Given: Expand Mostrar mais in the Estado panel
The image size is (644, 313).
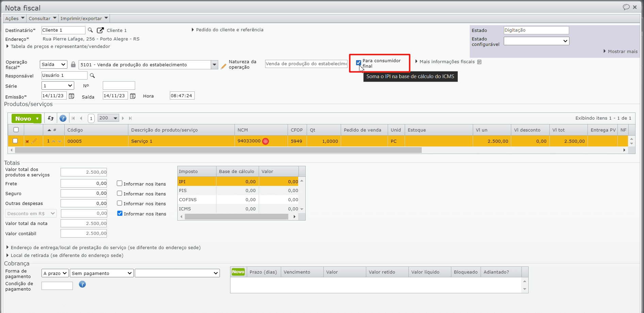Looking at the screenshot, I should coord(621,51).
